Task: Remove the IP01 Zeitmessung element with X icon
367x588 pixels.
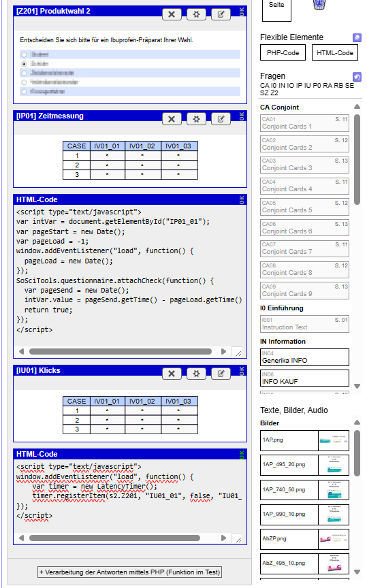Action: point(172,119)
